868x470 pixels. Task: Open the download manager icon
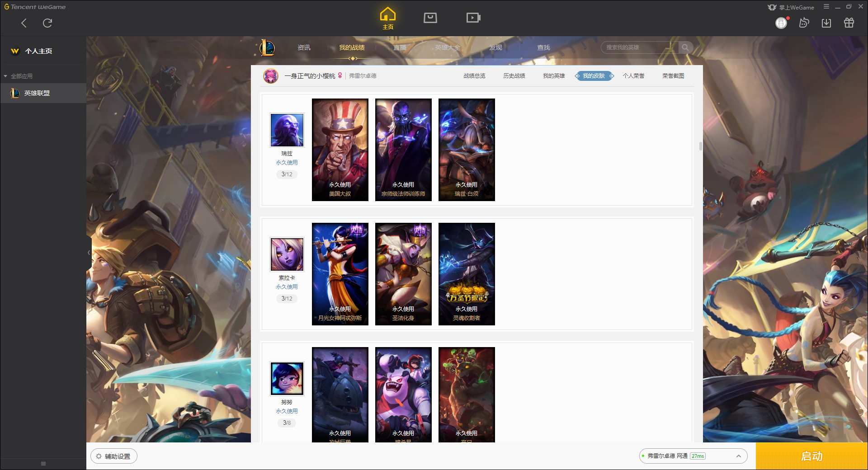pyautogui.click(x=826, y=23)
